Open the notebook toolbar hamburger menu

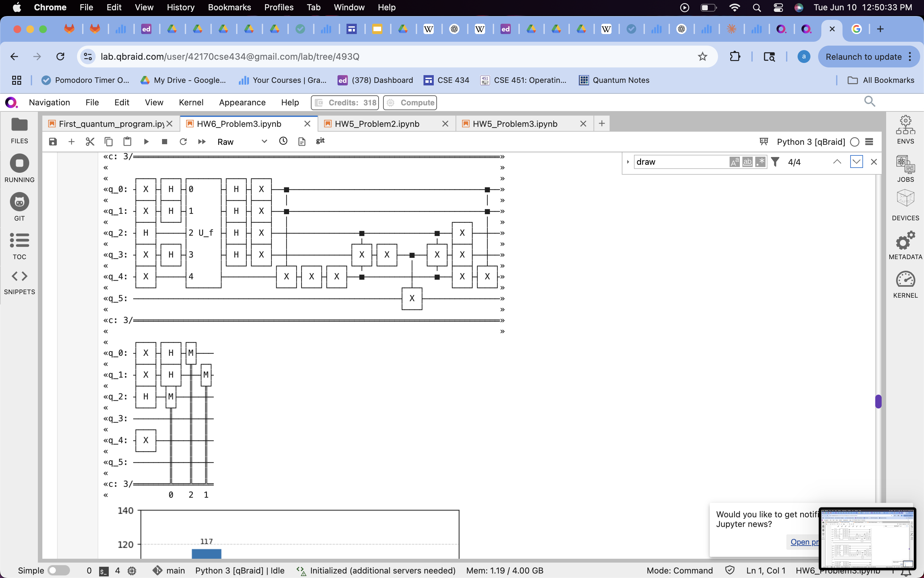(x=869, y=142)
